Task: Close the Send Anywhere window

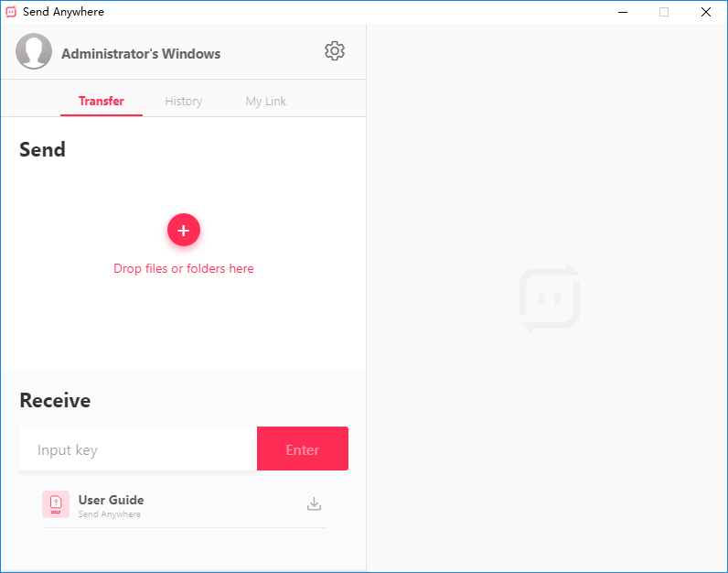Action: pyautogui.click(x=706, y=12)
